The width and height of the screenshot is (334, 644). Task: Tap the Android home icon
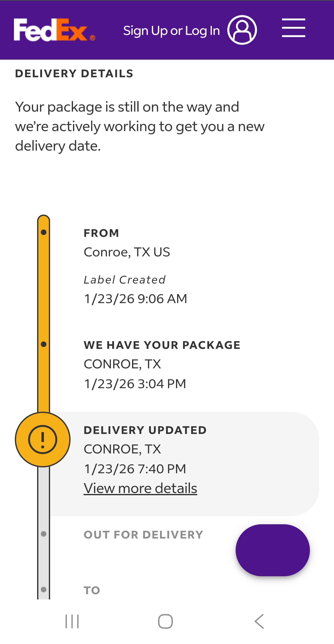point(165,621)
